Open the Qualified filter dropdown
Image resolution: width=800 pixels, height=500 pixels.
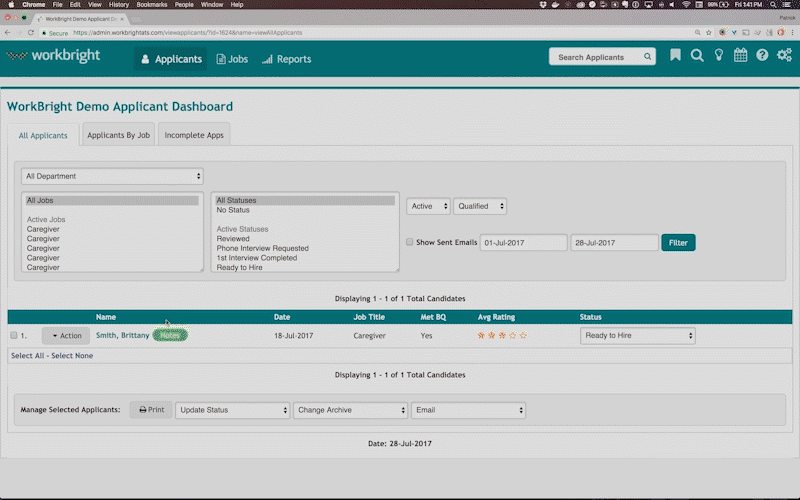pyautogui.click(x=480, y=206)
